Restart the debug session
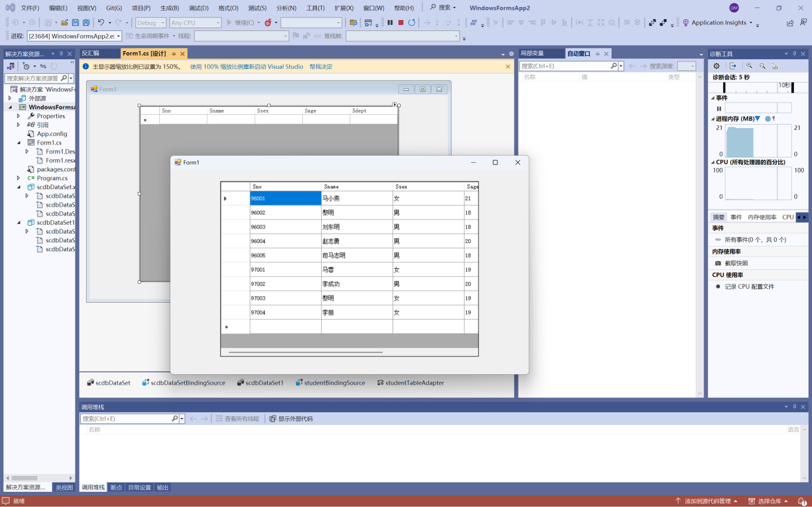The height and width of the screenshot is (507, 812). tap(412, 23)
